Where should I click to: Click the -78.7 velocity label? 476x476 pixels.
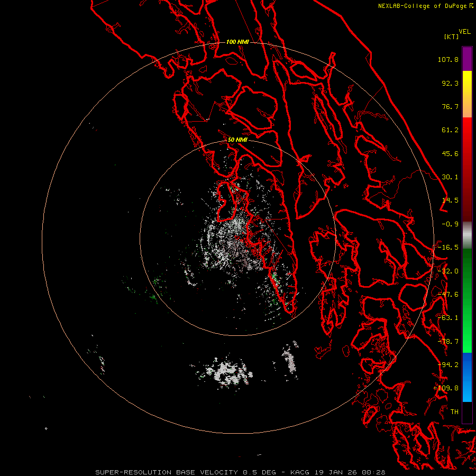tap(448, 342)
